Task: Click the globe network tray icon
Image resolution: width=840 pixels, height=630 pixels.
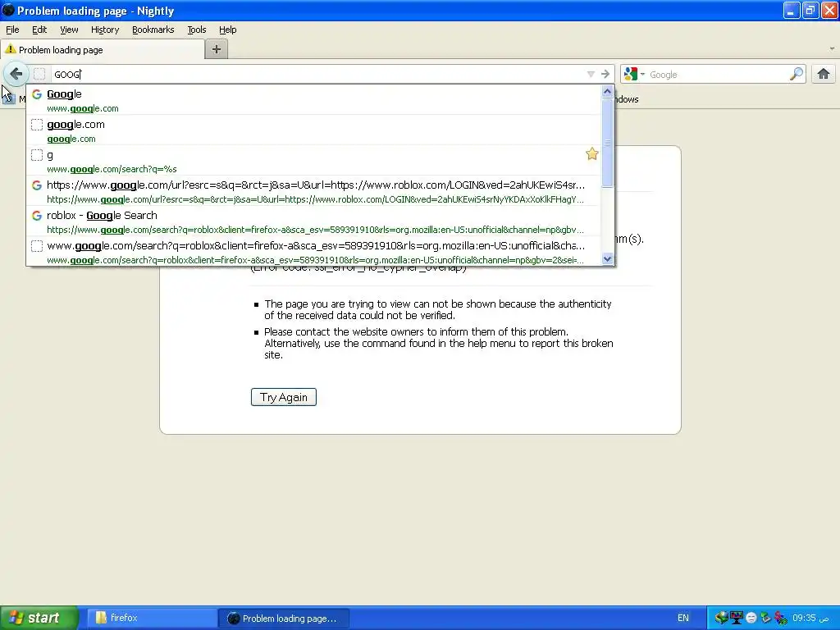Action: point(722,618)
